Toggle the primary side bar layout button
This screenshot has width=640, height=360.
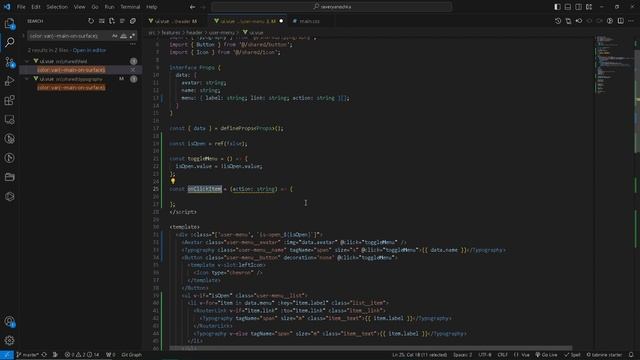[x=558, y=7]
